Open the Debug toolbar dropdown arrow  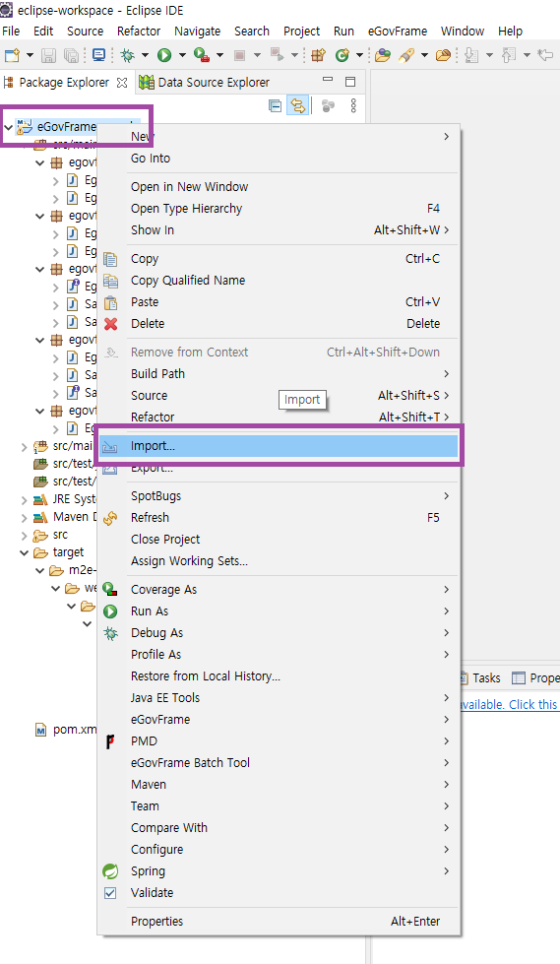(x=145, y=56)
